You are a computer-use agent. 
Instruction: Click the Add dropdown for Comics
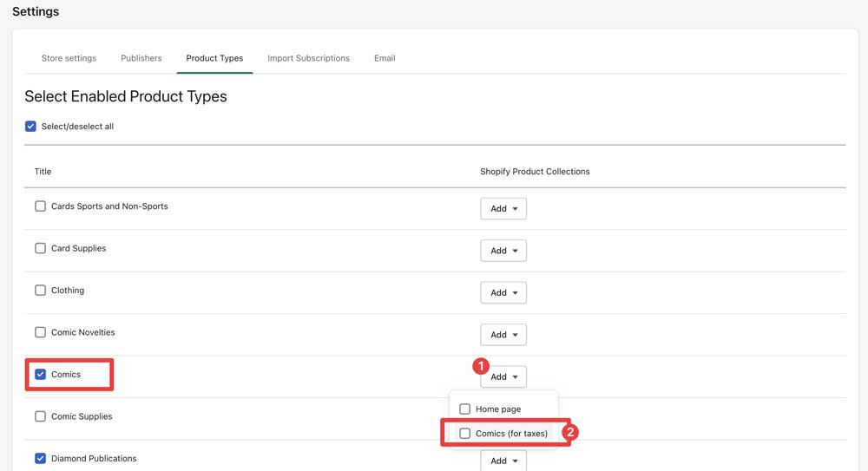coord(503,377)
